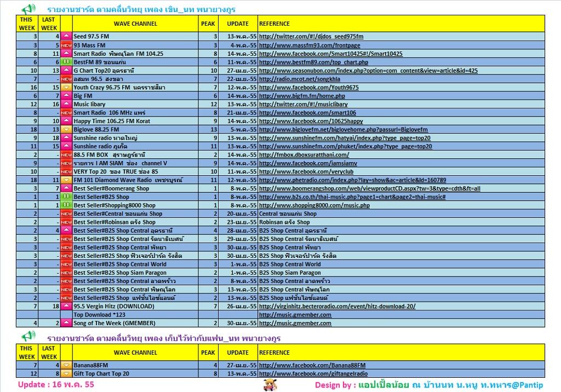The height and width of the screenshot is (392, 561).
Task: Click the green pause icon for Best Seller#Shopping8000 Shop
Action: pos(66,205)
